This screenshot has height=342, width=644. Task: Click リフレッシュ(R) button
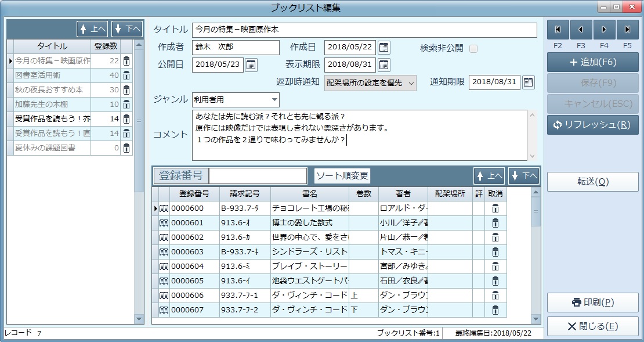pos(593,125)
